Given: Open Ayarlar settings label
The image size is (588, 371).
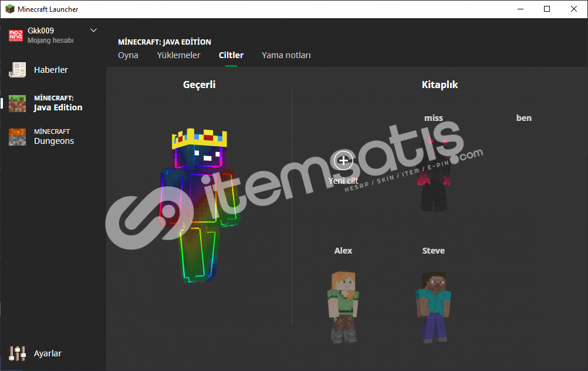Looking at the screenshot, I should coord(48,353).
